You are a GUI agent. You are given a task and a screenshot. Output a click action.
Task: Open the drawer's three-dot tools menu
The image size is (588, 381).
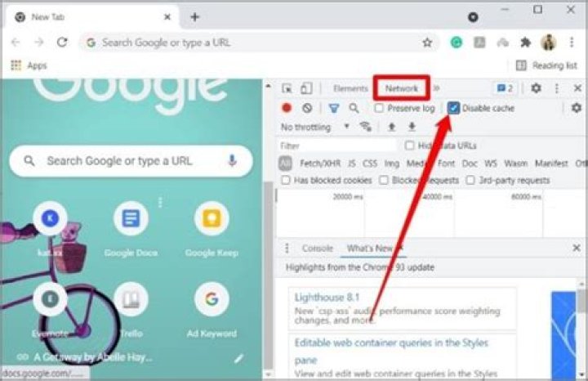(287, 248)
